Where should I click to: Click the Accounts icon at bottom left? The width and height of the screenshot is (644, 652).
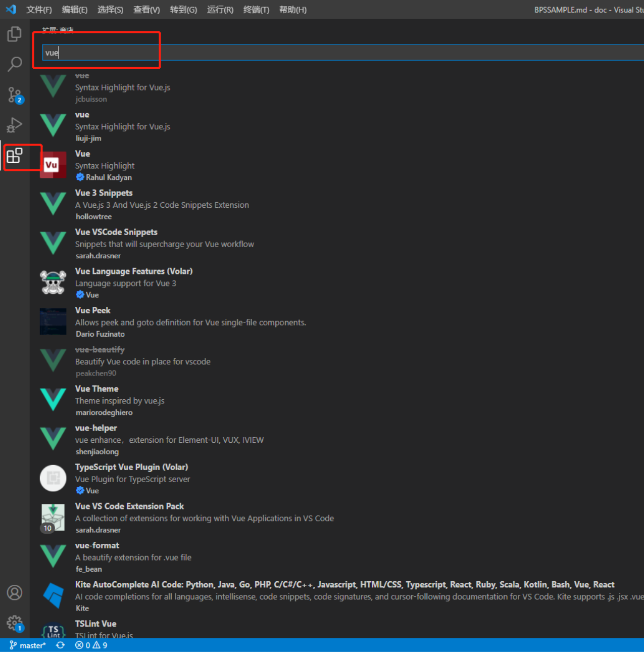pos(14,592)
